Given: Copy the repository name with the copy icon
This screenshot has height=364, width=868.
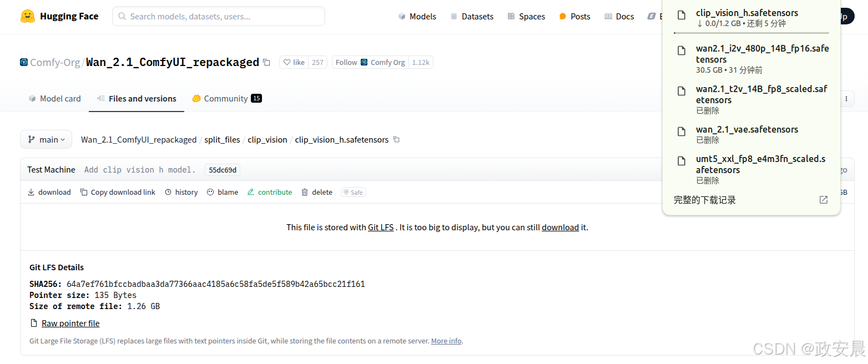Looking at the screenshot, I should pos(267,62).
